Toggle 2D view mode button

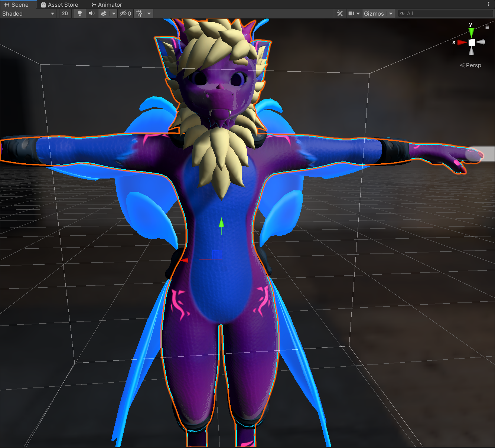(x=65, y=13)
